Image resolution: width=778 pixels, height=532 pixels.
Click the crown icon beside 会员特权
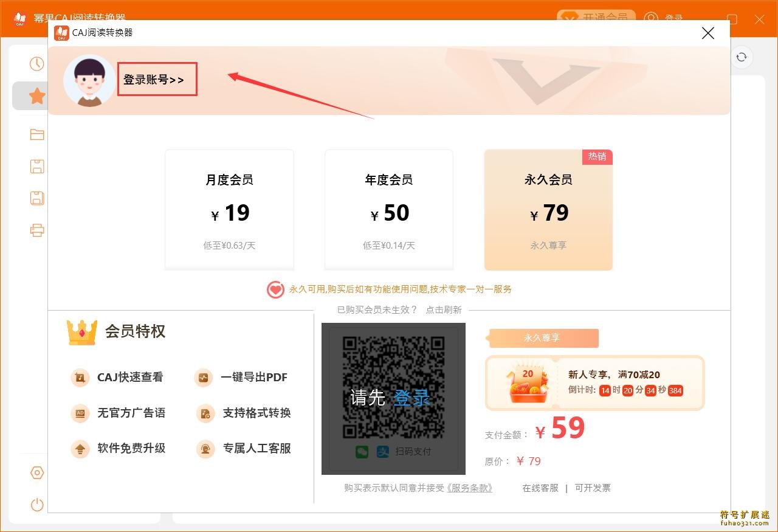point(82,332)
